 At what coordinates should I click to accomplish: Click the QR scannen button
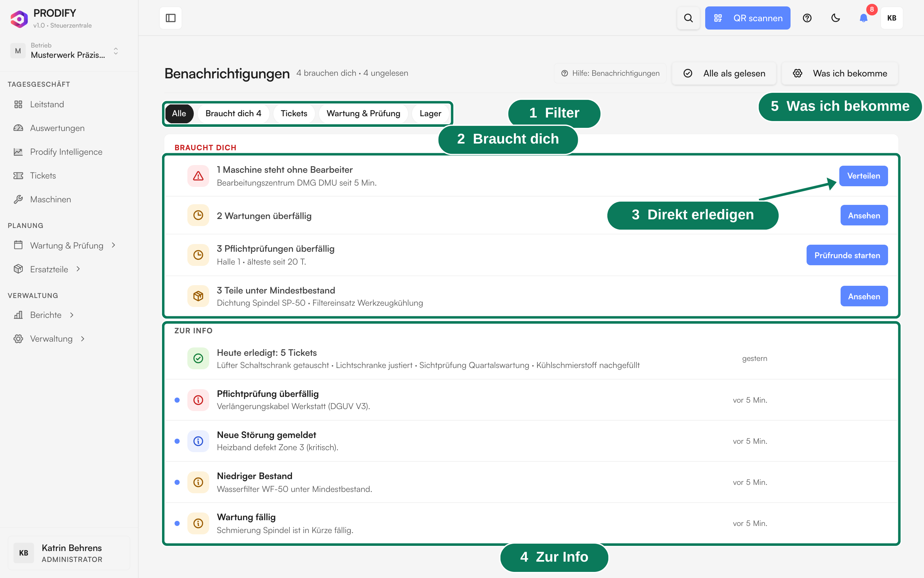[747, 18]
